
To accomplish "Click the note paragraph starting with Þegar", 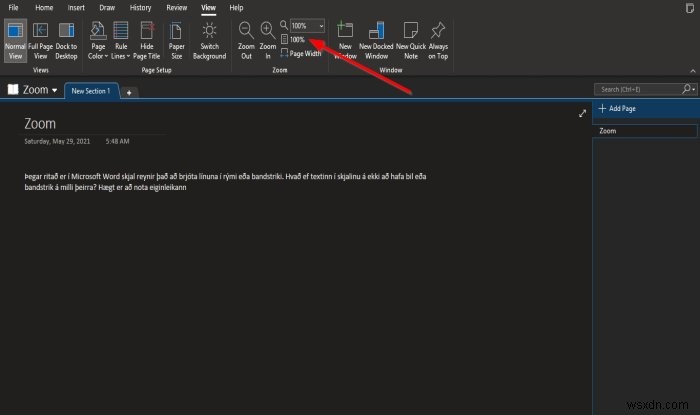I will pos(225,182).
